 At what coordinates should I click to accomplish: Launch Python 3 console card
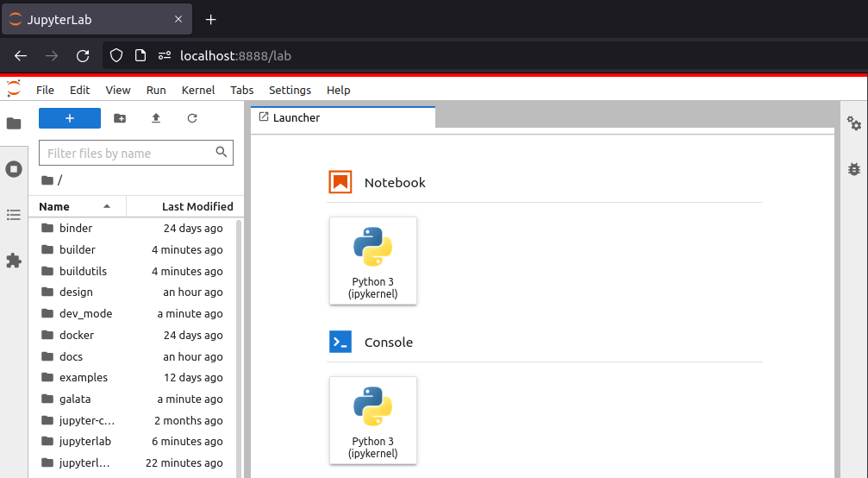(x=373, y=420)
